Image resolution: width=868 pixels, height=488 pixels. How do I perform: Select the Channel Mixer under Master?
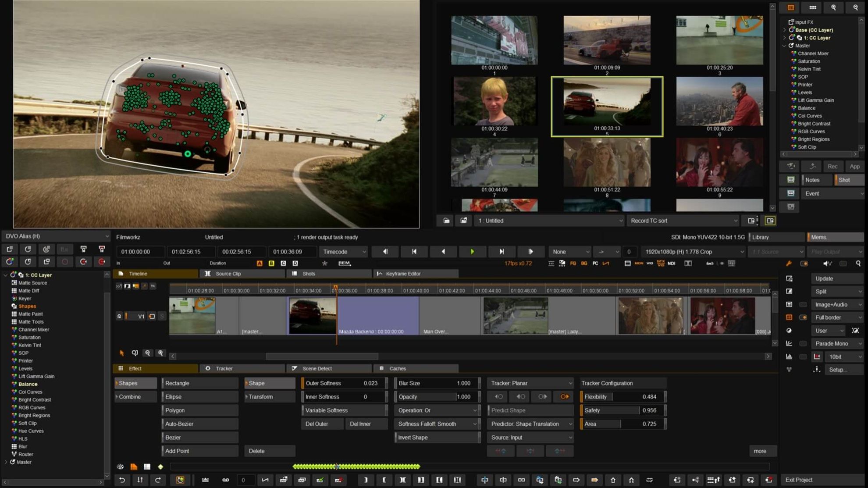point(813,53)
